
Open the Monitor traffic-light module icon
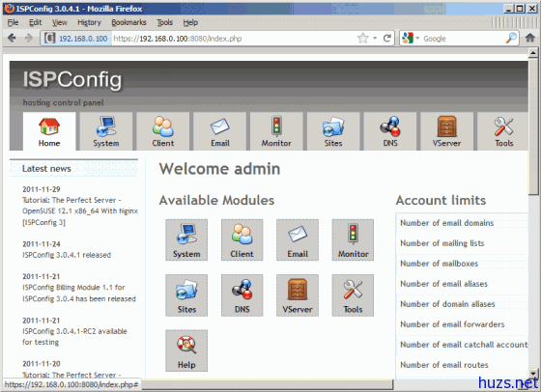pyautogui.click(x=353, y=240)
